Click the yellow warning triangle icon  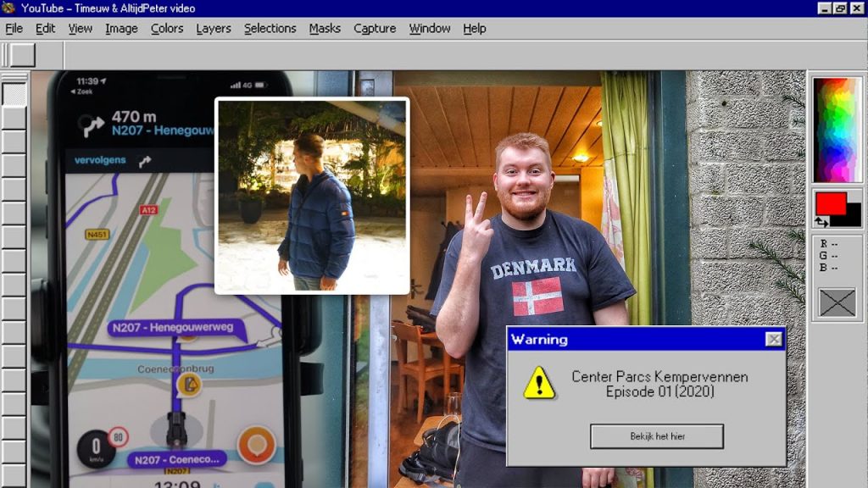[x=539, y=383]
